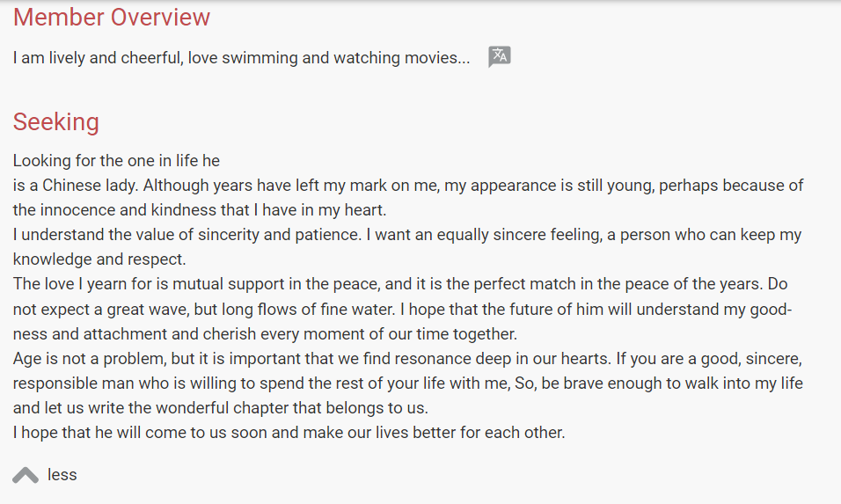Click the translate icon beside the overview text

[500, 56]
